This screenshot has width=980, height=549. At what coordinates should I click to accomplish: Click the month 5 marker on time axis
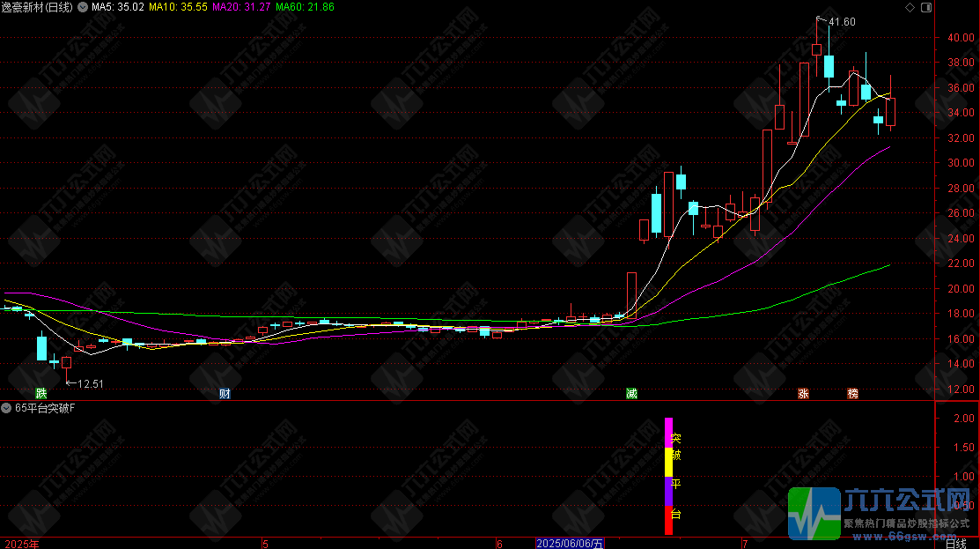(x=265, y=544)
